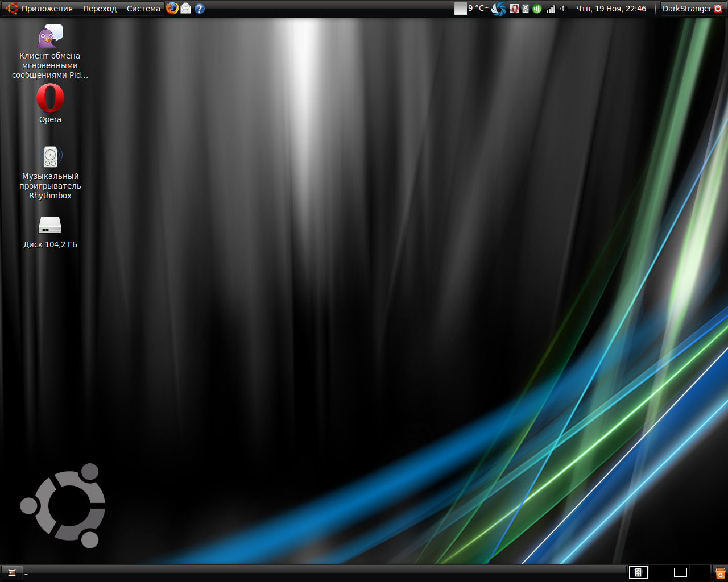Open the volume control speaker icon
Screen dimensions: 728x582
click(562, 9)
